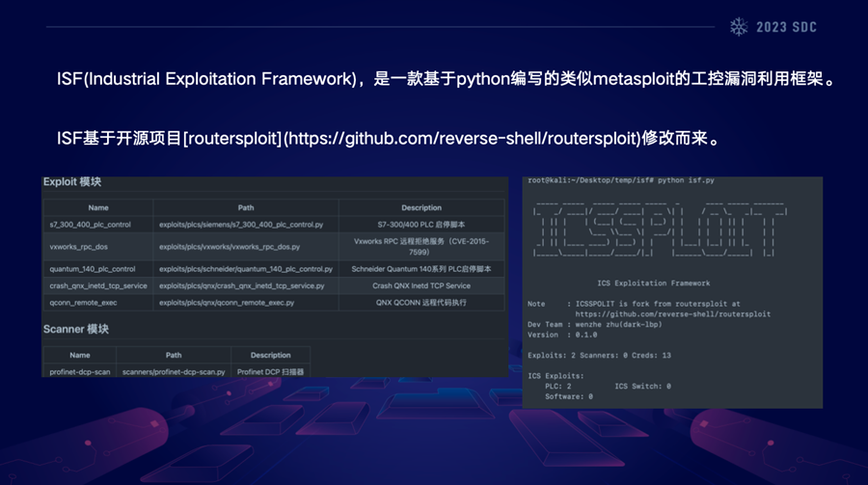The width and height of the screenshot is (868, 485).
Task: Select the exploits/plcs/schneider/quantum_140_plc_control.py path cell
Action: (246, 269)
